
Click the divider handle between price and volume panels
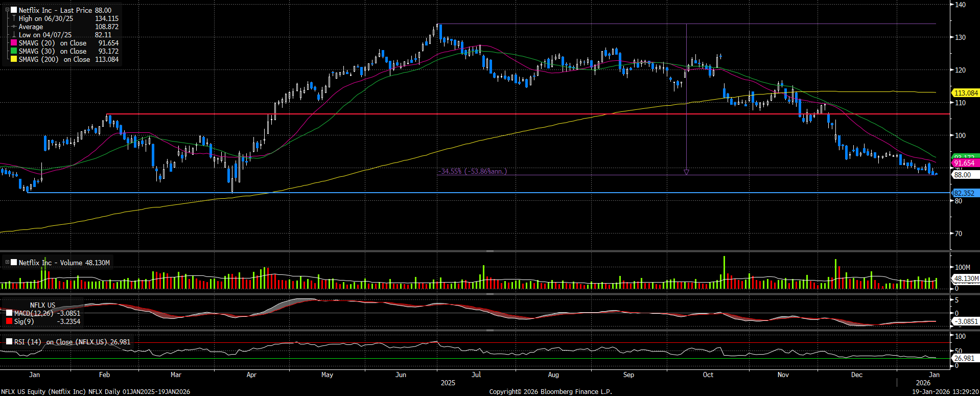point(489,251)
